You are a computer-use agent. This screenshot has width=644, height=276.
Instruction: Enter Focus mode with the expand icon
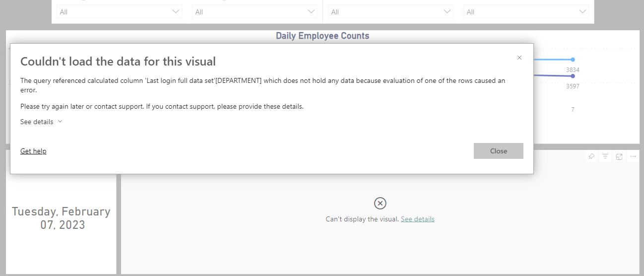tap(619, 156)
